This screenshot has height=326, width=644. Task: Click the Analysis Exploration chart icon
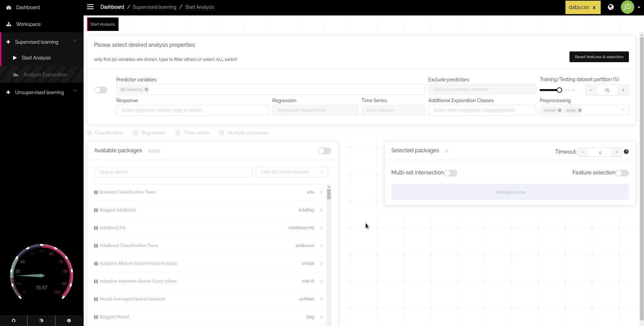click(x=15, y=75)
